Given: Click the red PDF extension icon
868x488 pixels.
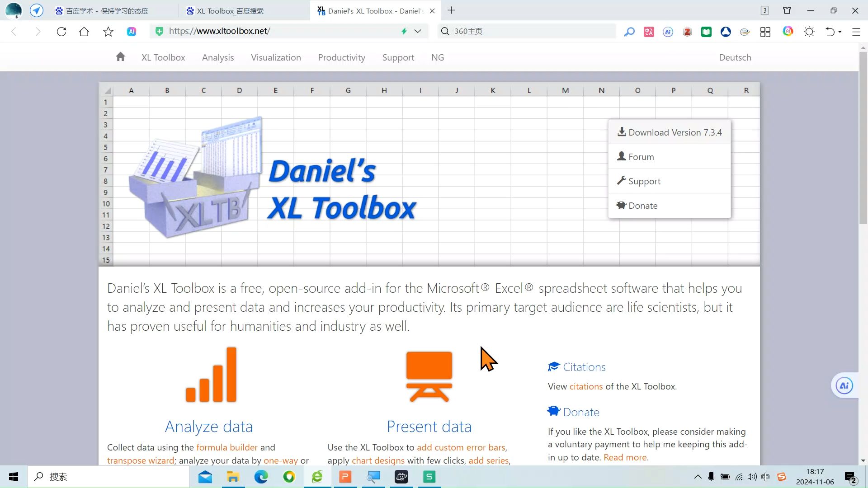Looking at the screenshot, I should [x=687, y=32].
